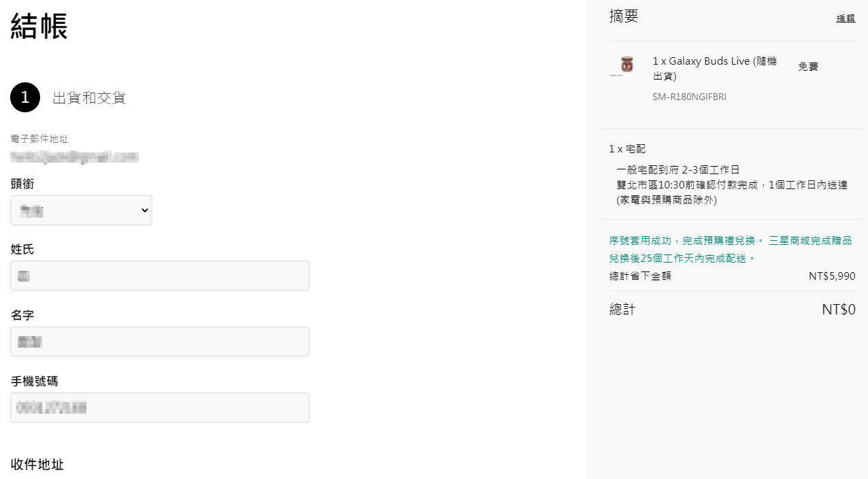Open the 頭銜 title dropdown

tap(81, 210)
